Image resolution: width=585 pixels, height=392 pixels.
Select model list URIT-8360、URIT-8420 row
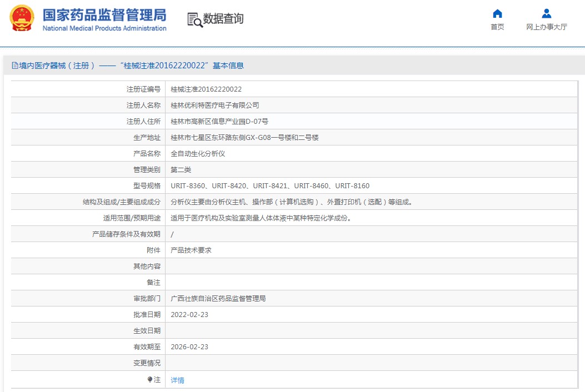pyautogui.click(x=270, y=186)
